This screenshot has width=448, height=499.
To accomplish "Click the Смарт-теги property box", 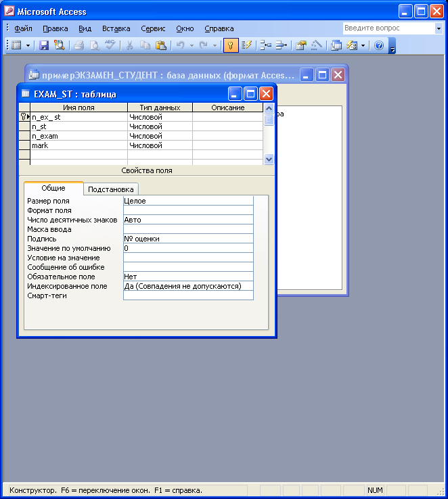I will tap(188, 295).
